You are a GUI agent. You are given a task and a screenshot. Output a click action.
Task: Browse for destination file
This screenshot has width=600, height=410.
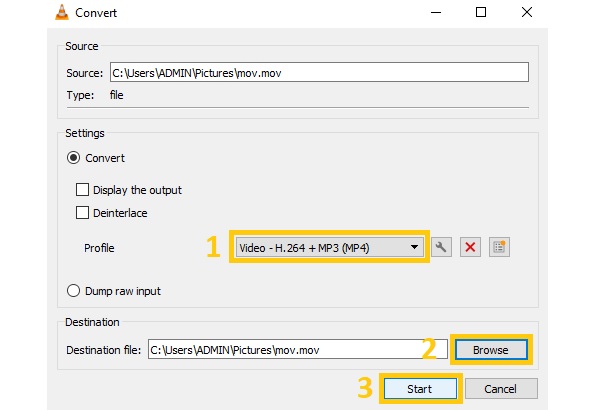[x=491, y=350]
